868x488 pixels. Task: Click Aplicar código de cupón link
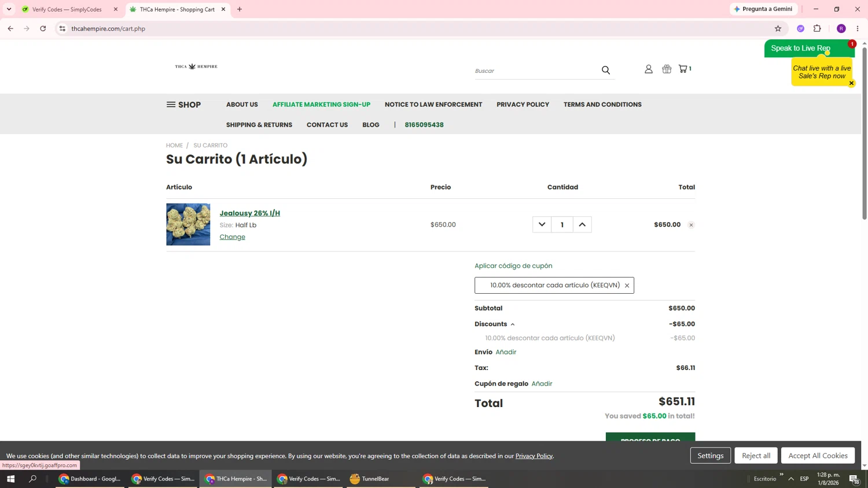(x=513, y=266)
